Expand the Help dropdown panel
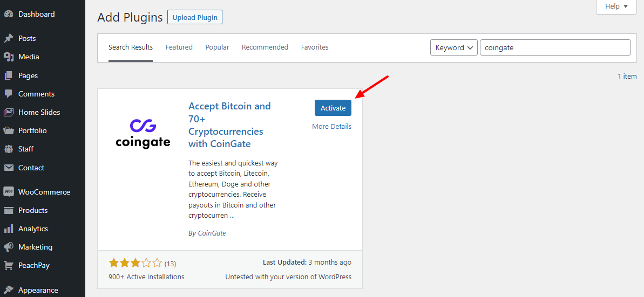The image size is (644, 297). (616, 6)
